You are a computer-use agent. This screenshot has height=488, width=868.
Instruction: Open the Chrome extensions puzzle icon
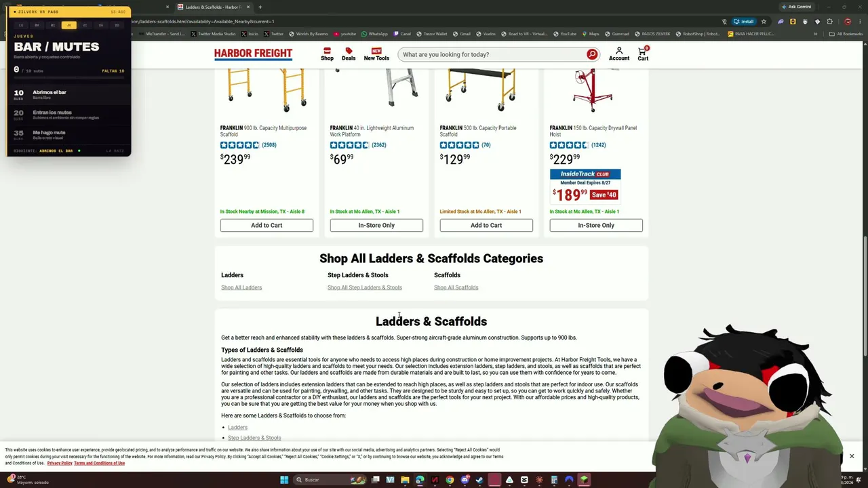pyautogui.click(x=829, y=21)
